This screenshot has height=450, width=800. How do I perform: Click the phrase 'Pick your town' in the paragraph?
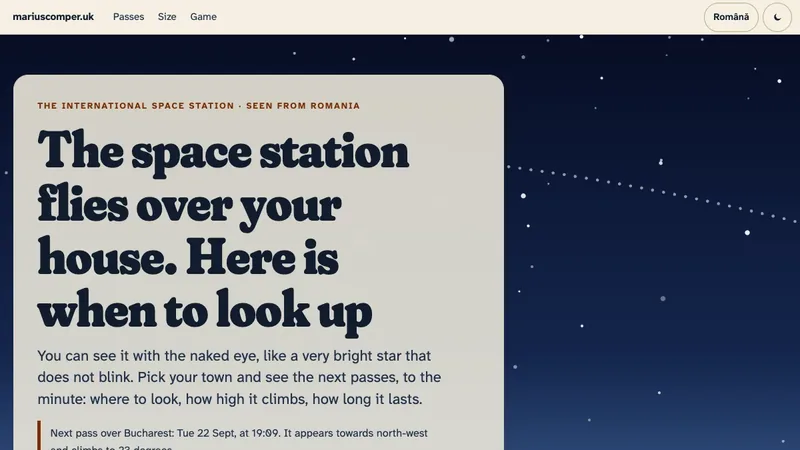(x=184, y=377)
